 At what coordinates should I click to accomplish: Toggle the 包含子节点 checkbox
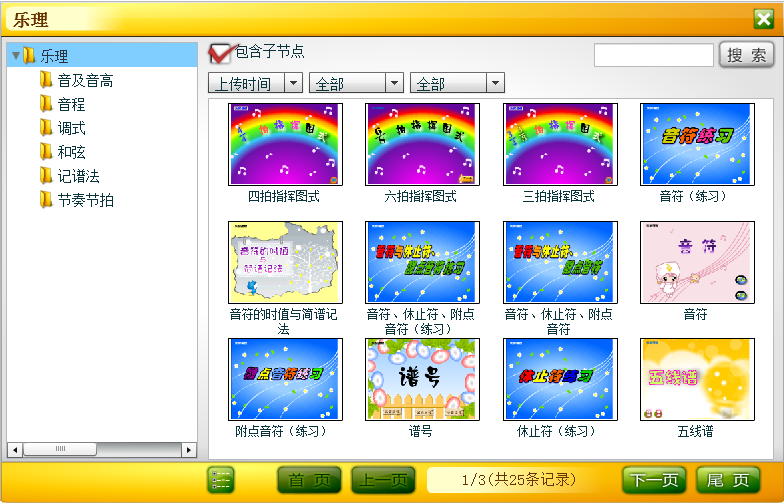(219, 53)
